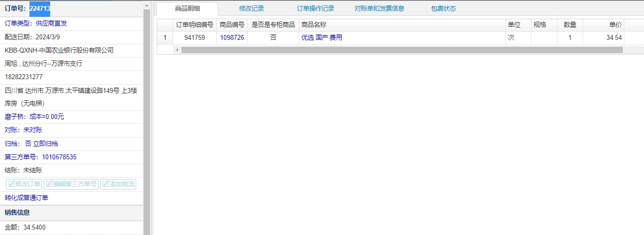
Task: Click the 单位 column header
Action: click(518, 25)
